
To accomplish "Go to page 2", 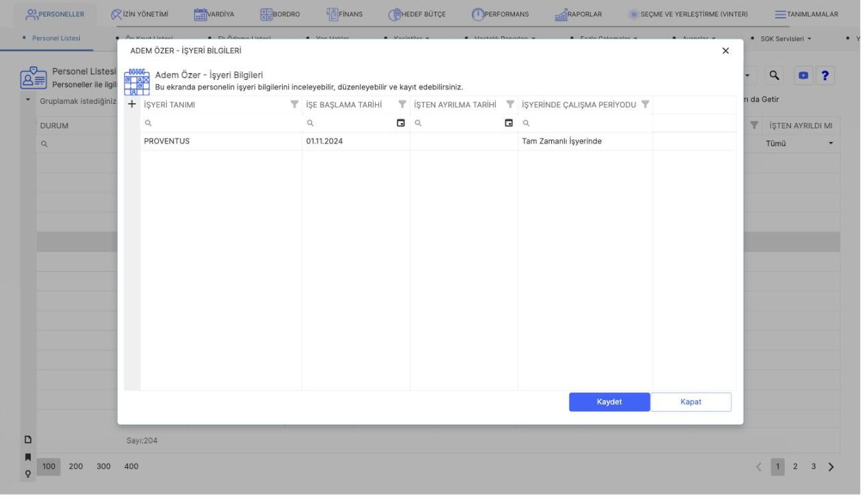I will point(796,466).
